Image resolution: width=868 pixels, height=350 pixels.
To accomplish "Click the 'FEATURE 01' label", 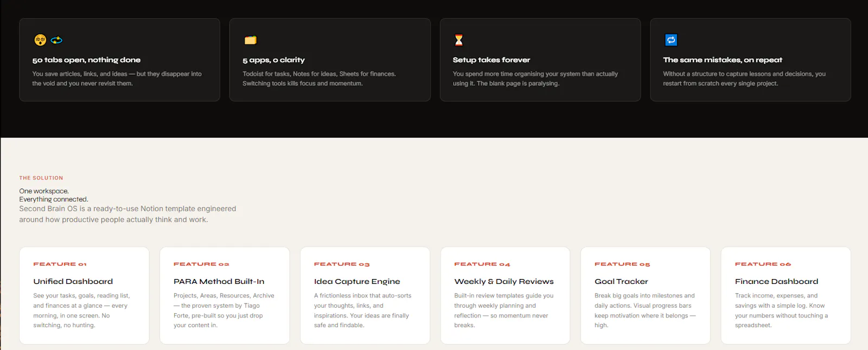I will point(60,264).
